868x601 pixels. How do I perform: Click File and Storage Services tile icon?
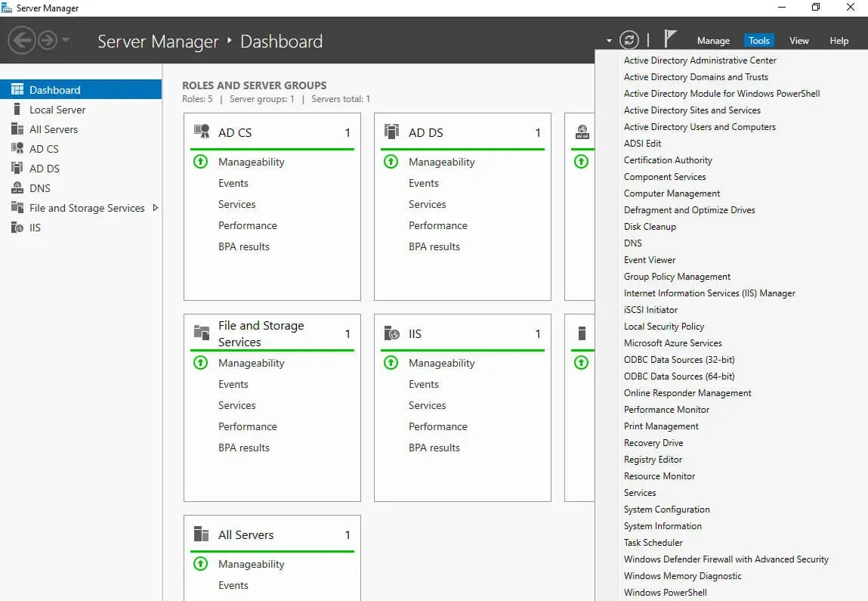point(202,333)
